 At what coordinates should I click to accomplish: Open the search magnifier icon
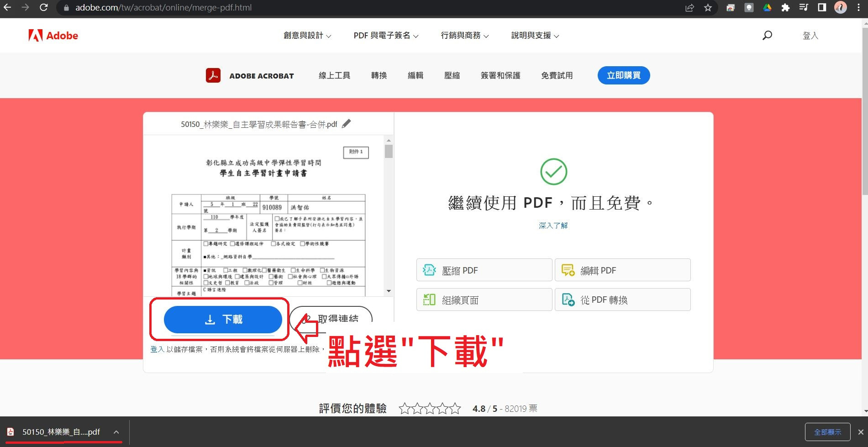pos(767,35)
